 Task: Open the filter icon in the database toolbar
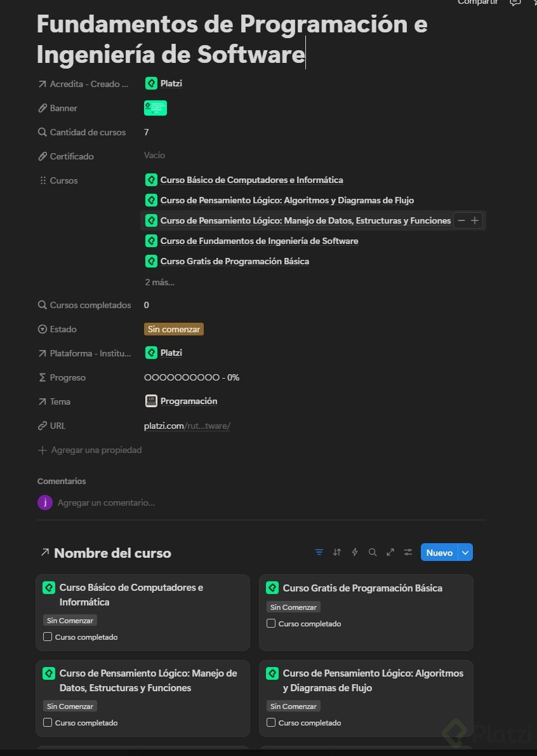pyautogui.click(x=319, y=552)
